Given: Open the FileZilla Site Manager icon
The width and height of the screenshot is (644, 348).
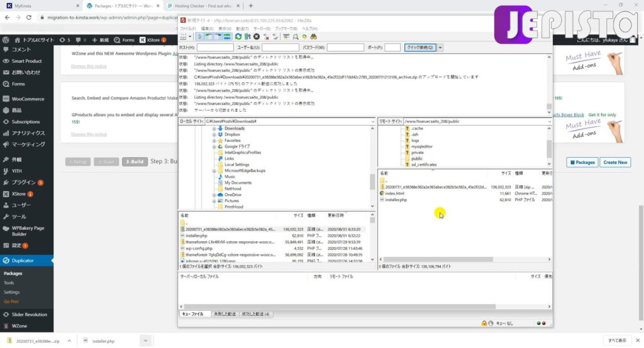Looking at the screenshot, I should (x=183, y=36).
